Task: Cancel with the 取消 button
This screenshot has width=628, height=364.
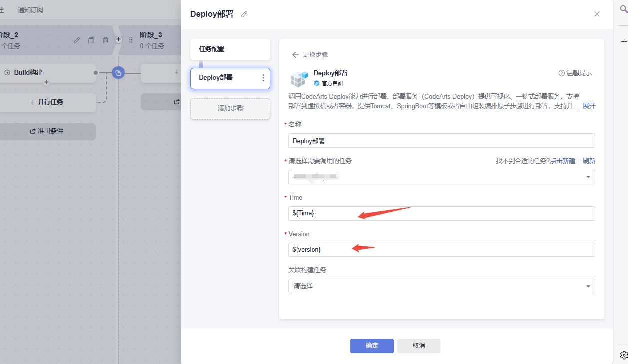Action: (419, 346)
